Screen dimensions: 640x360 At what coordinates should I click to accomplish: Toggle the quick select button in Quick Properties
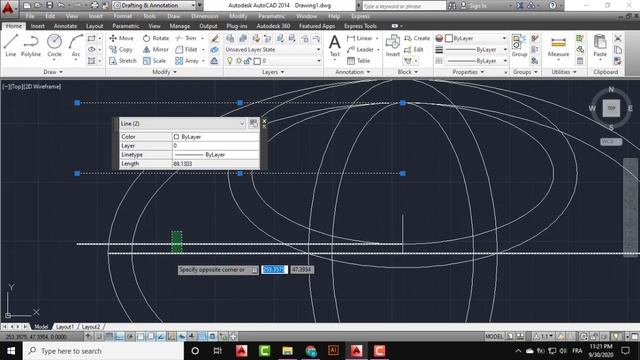click(x=253, y=123)
